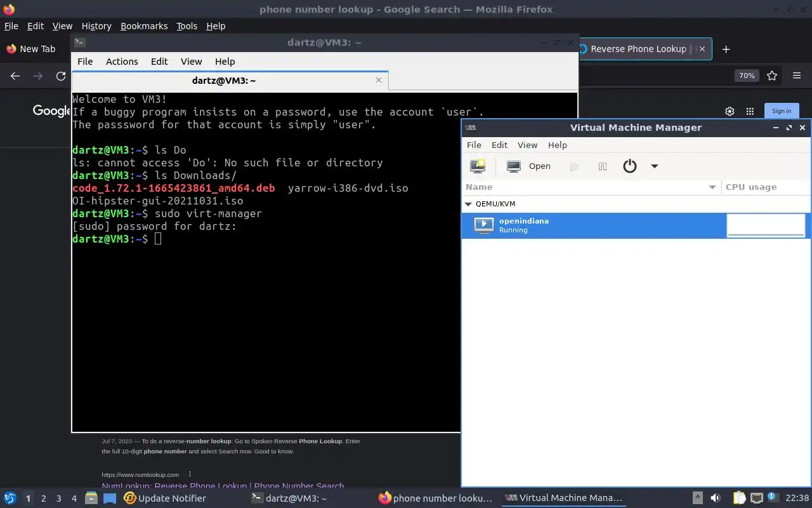Switch to workspace 4
This screenshot has width=812, height=508.
[x=74, y=498]
